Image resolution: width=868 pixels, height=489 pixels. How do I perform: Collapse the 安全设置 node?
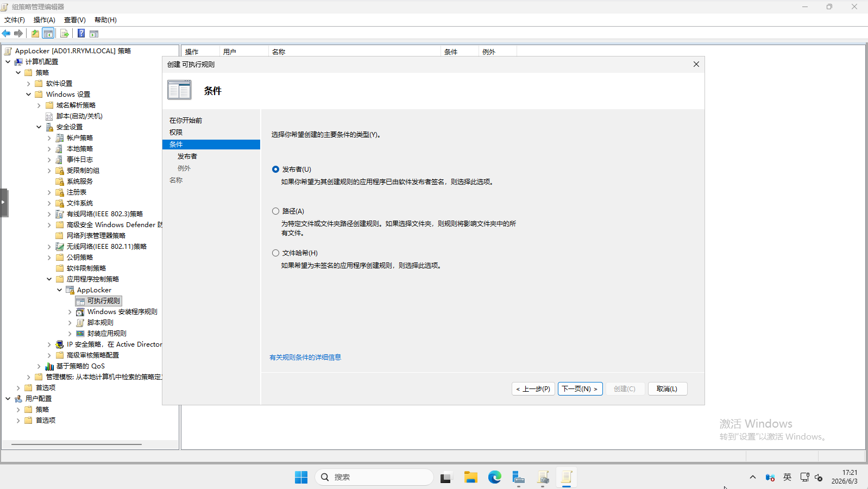[39, 127]
